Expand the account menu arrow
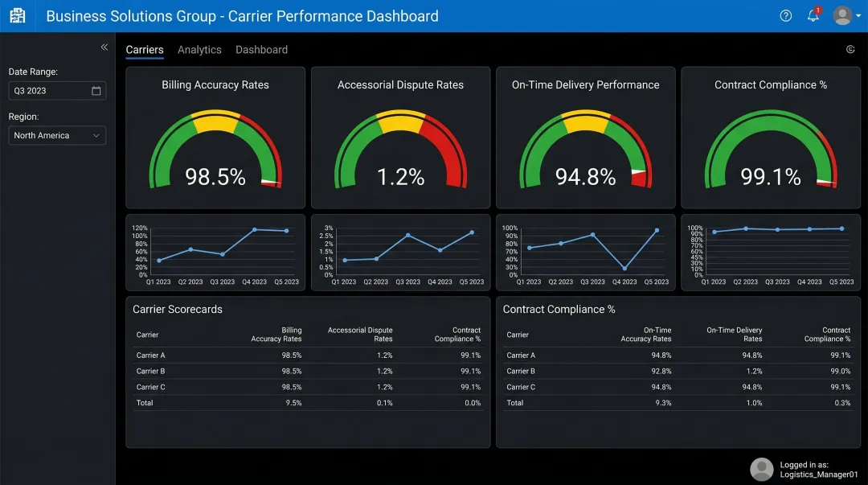Screen dimensions: 868x485 [x=858, y=16]
